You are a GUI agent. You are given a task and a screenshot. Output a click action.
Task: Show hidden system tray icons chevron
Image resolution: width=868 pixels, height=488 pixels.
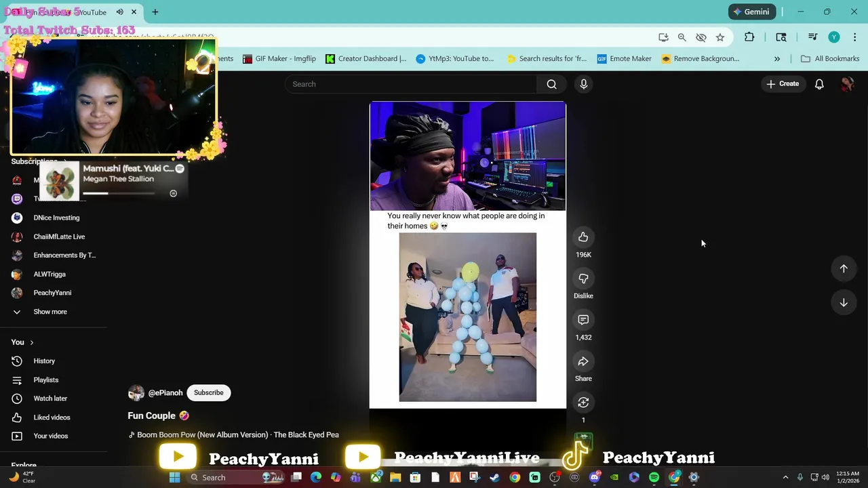tap(785, 477)
